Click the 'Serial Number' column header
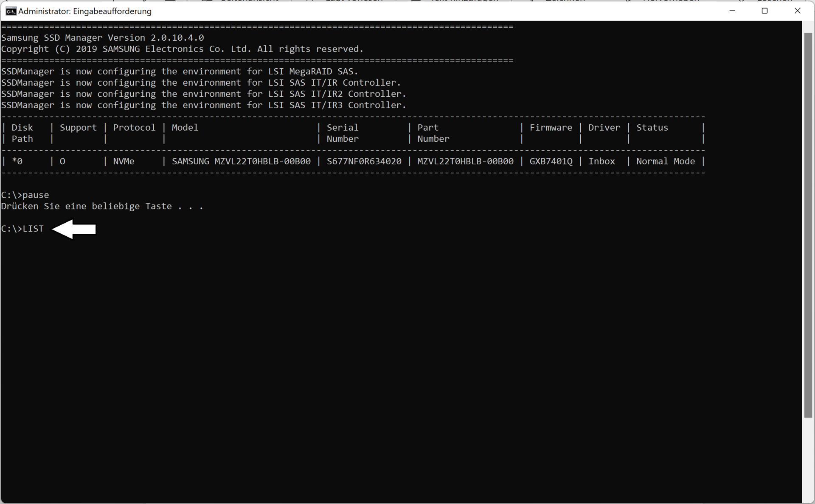 (343, 133)
